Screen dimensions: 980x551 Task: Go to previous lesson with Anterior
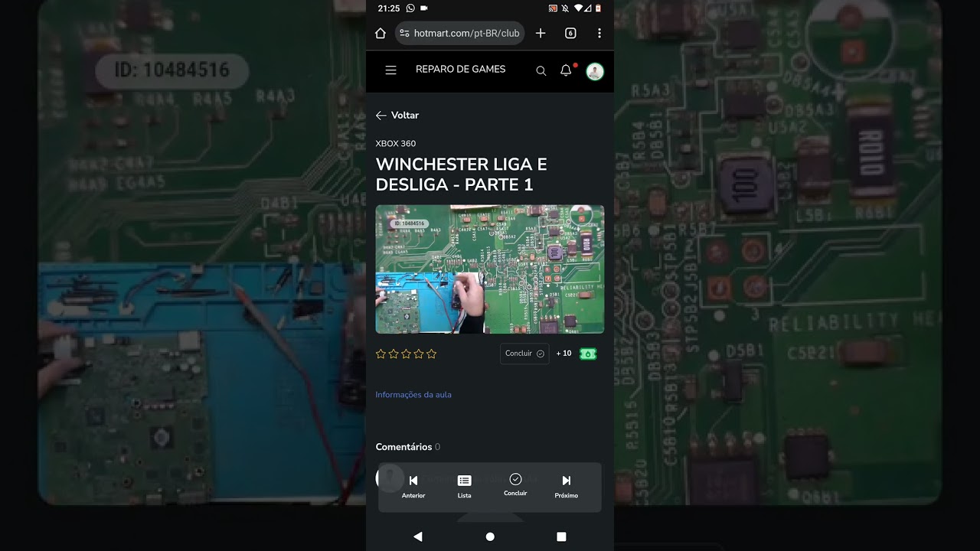413,487
